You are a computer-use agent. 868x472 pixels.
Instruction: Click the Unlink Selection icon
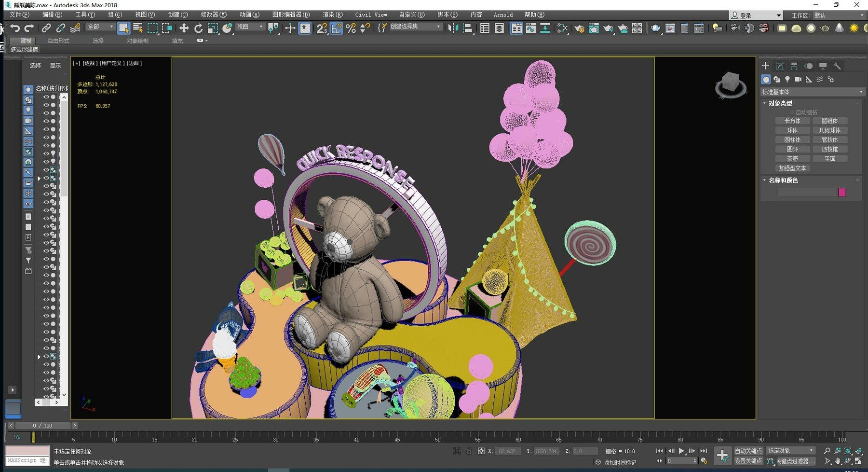coord(60,28)
